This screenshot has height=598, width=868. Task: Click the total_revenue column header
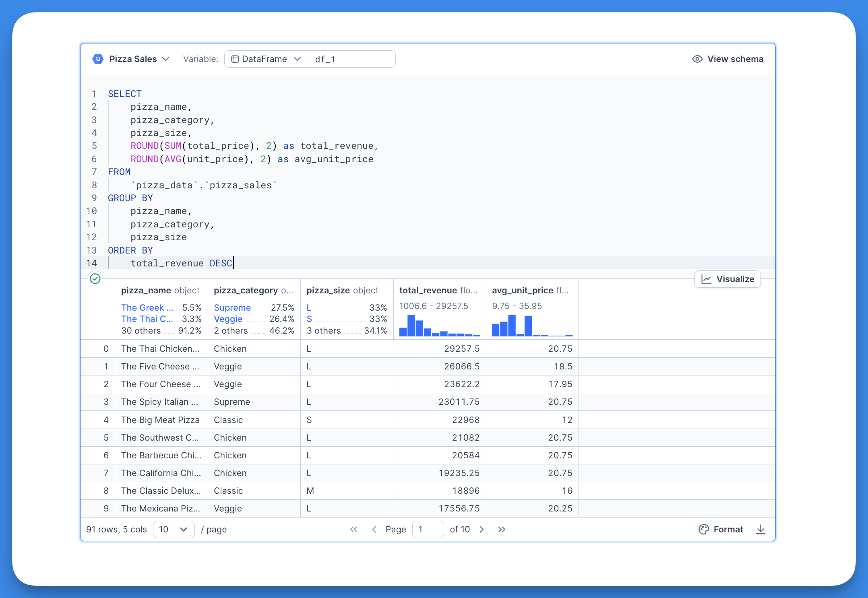click(438, 290)
